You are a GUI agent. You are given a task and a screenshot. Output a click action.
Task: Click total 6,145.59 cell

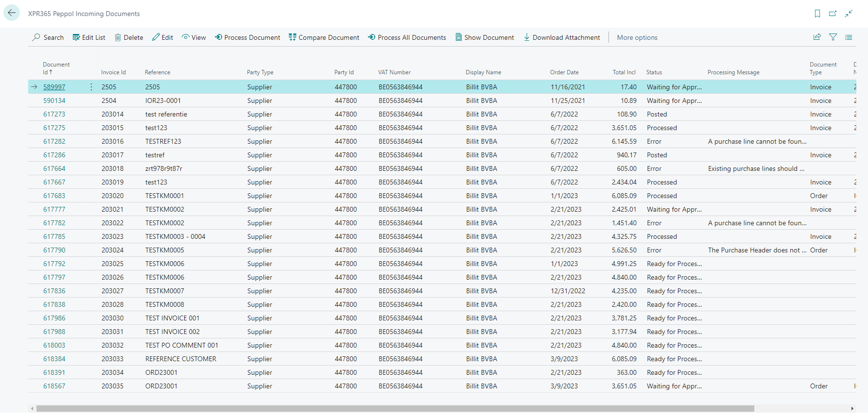click(x=624, y=141)
